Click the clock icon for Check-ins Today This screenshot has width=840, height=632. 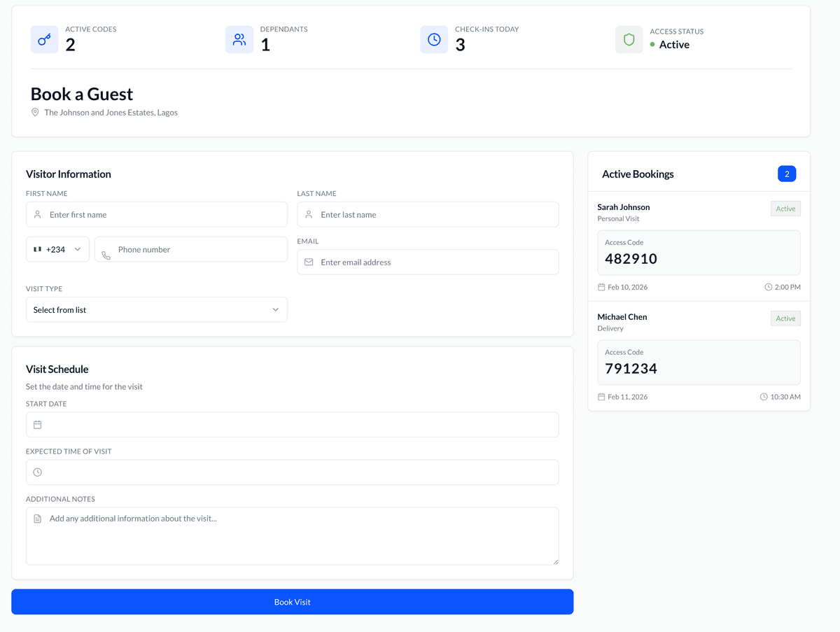tap(434, 39)
